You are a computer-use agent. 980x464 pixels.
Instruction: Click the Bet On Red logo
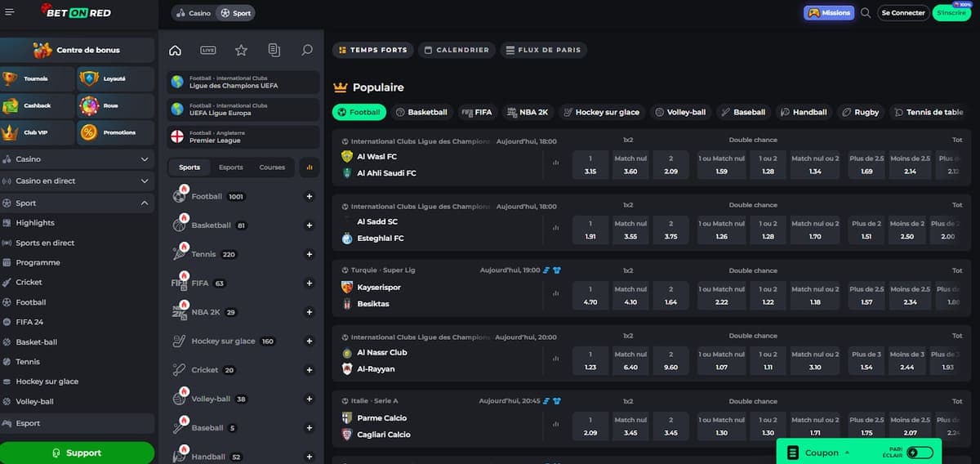[76, 12]
